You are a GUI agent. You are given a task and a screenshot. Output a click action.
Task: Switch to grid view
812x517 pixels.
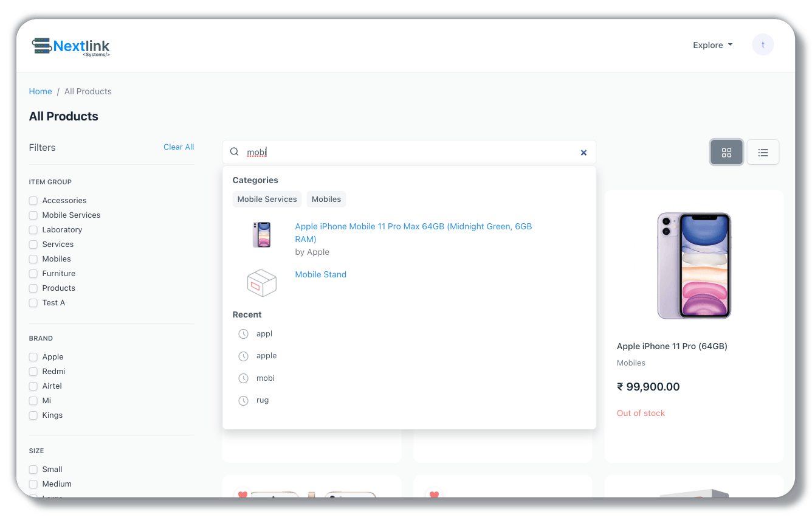[726, 153]
